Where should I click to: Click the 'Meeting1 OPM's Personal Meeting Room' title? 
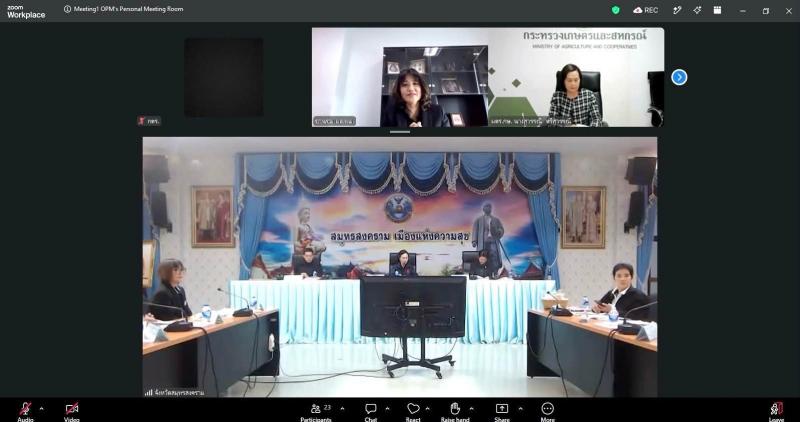(x=129, y=9)
